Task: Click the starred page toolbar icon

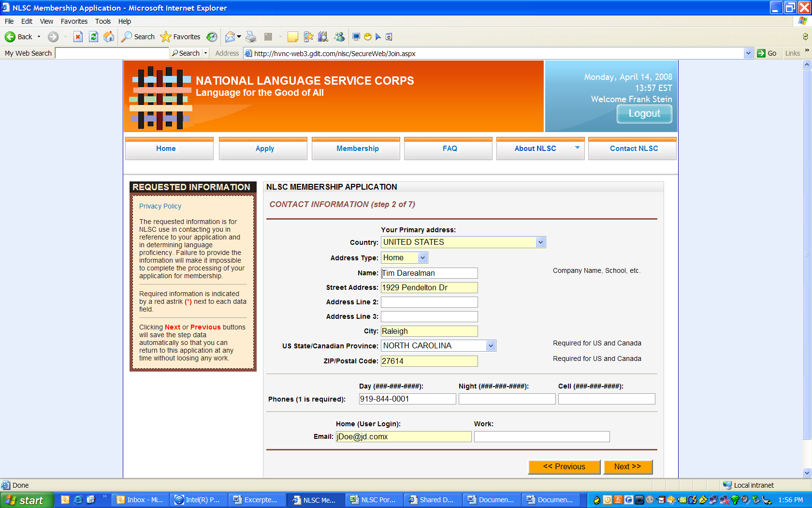Action: pyautogui.click(x=308, y=37)
